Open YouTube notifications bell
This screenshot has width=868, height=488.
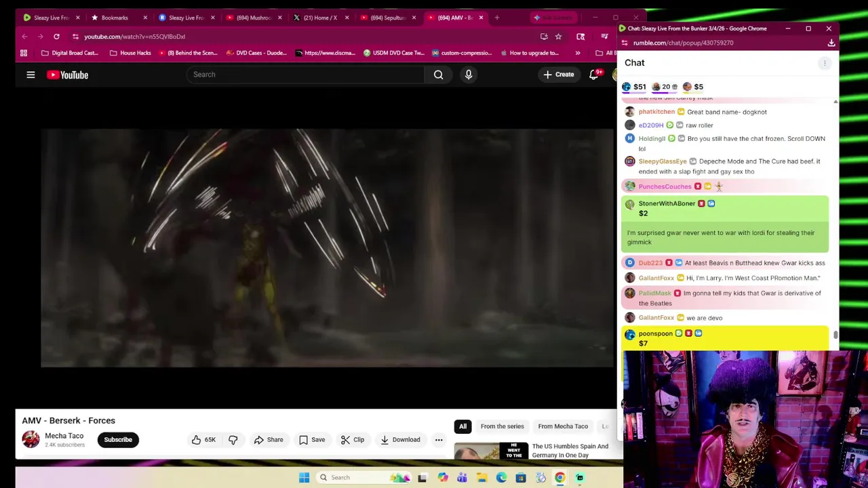point(593,75)
